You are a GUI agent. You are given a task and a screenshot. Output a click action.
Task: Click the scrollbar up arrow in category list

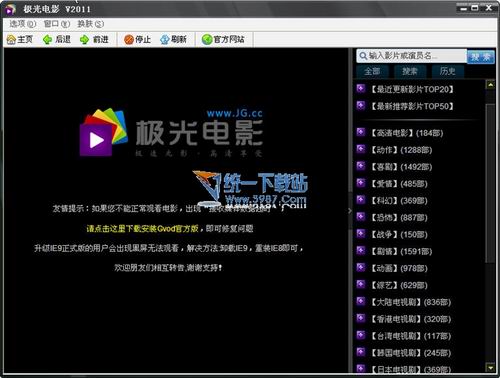[x=491, y=85]
